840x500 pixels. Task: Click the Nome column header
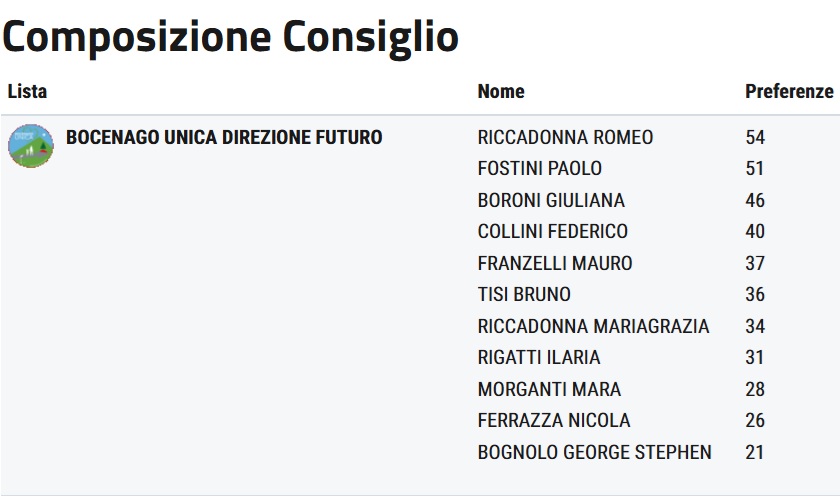pyautogui.click(x=501, y=91)
